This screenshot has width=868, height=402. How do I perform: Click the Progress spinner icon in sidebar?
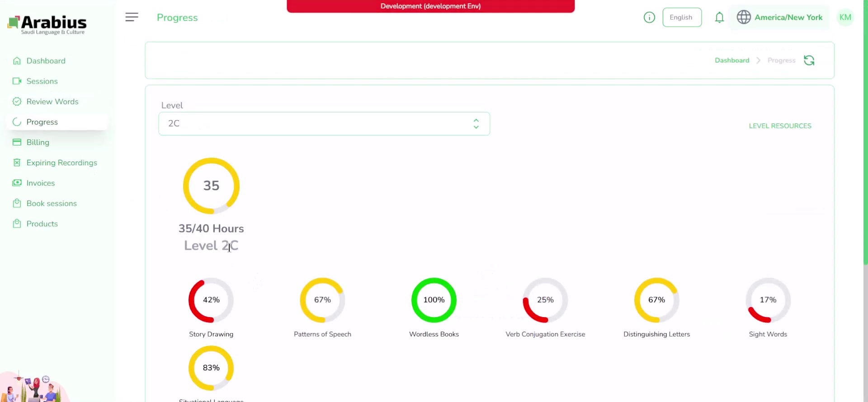[17, 122]
